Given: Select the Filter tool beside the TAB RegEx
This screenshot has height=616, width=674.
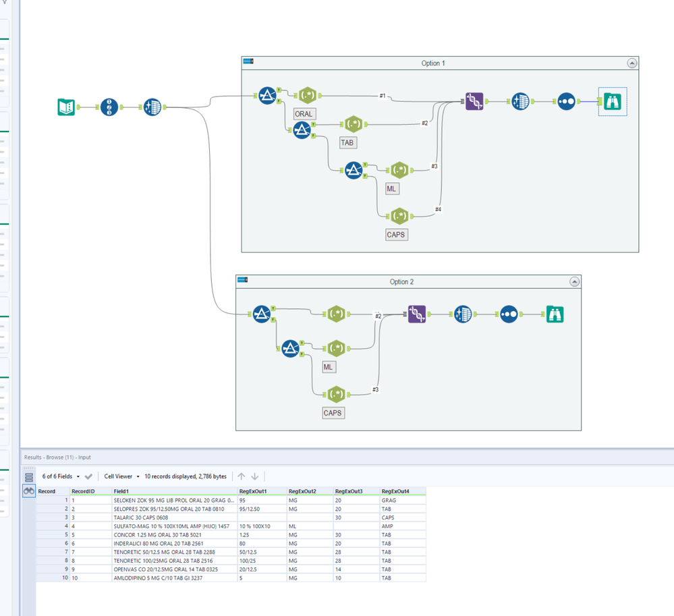Looking at the screenshot, I should (302, 130).
